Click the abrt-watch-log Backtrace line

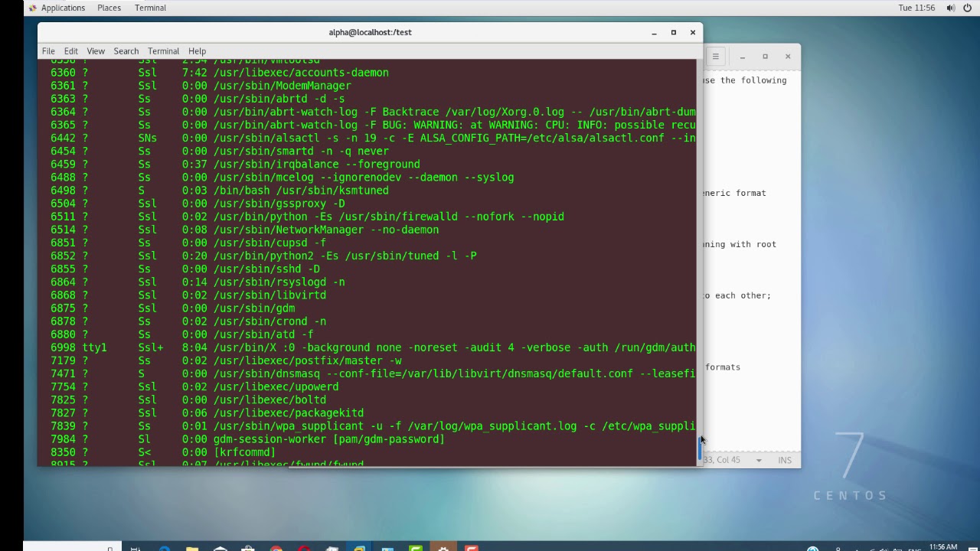[373, 112]
